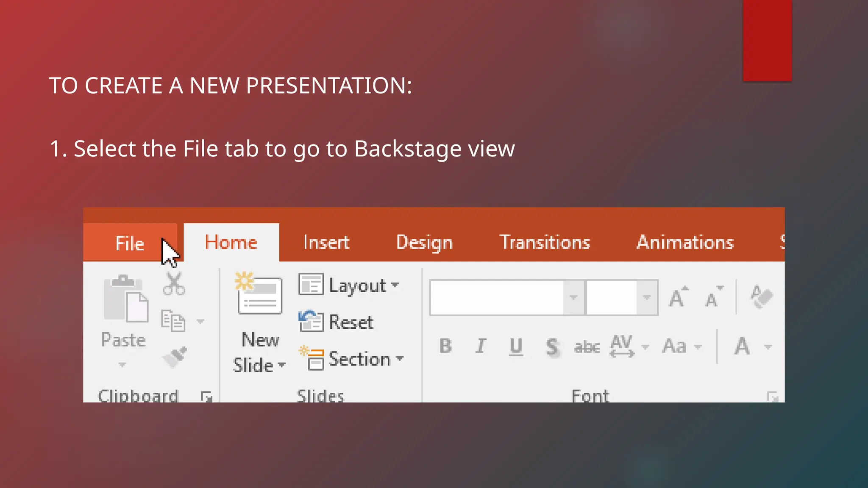Expand the font size dropdown arrow
868x488 pixels.
(647, 297)
